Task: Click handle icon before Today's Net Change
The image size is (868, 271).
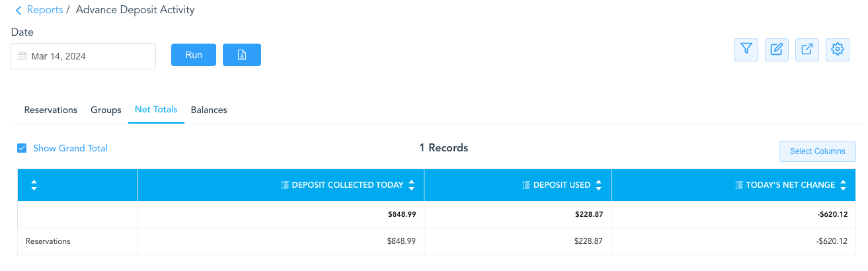Action: pyautogui.click(x=740, y=185)
